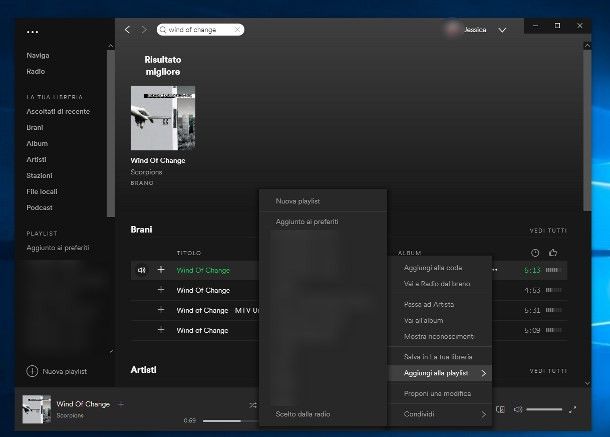
Task: Click the Wind Of Change album cover
Action: [163, 118]
